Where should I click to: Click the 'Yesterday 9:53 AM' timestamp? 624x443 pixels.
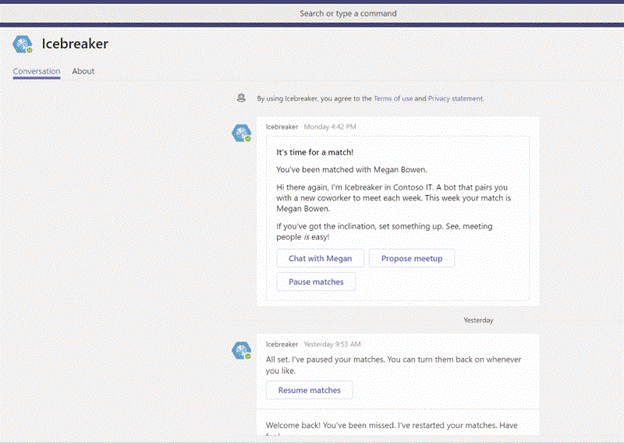pos(332,344)
